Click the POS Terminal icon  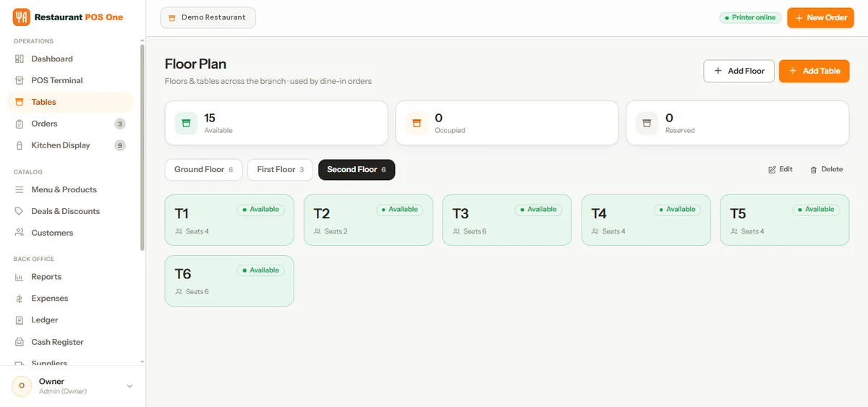20,80
